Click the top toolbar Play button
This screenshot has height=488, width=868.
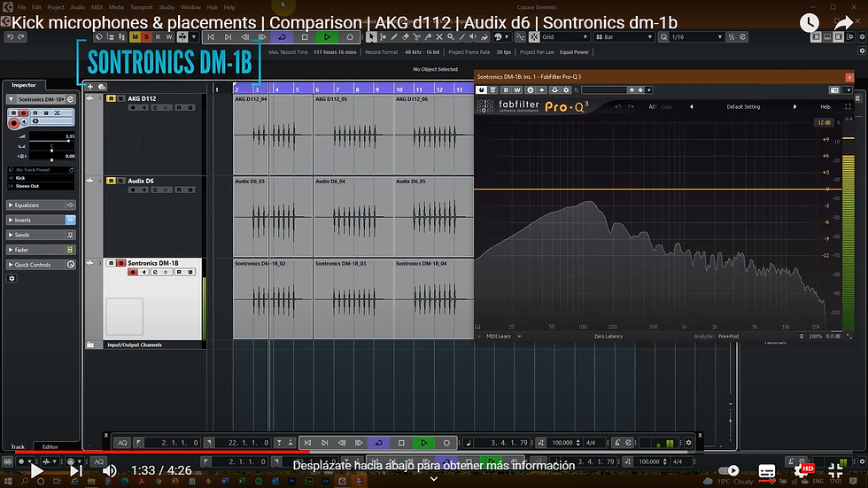tap(327, 37)
